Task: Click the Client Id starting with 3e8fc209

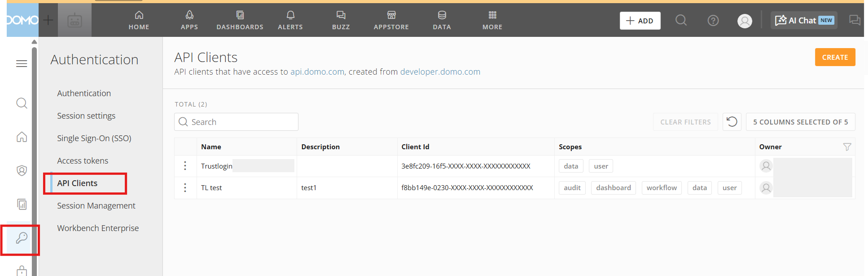Action: (466, 166)
